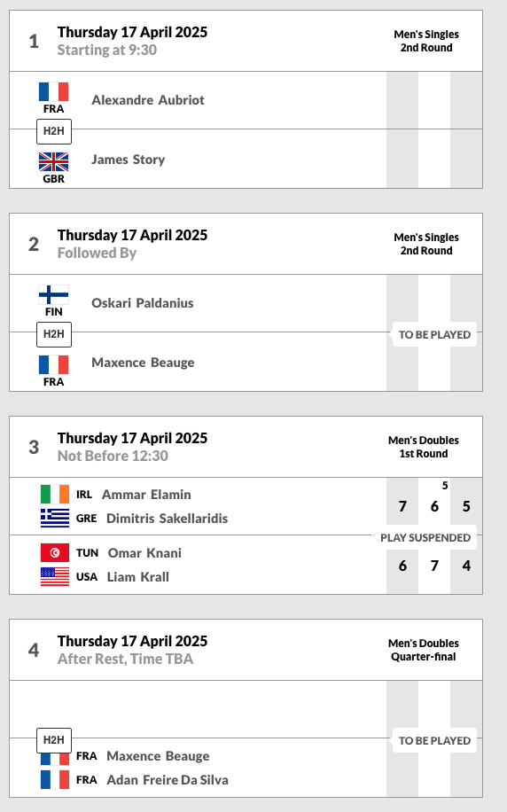Open Oskari Paldanius player profile
507x812 pixels.
143,303
